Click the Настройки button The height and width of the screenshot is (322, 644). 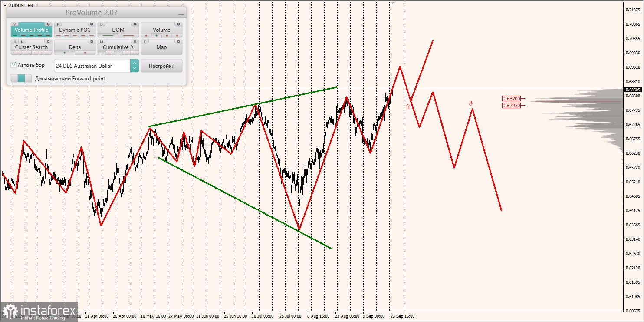pyautogui.click(x=161, y=66)
